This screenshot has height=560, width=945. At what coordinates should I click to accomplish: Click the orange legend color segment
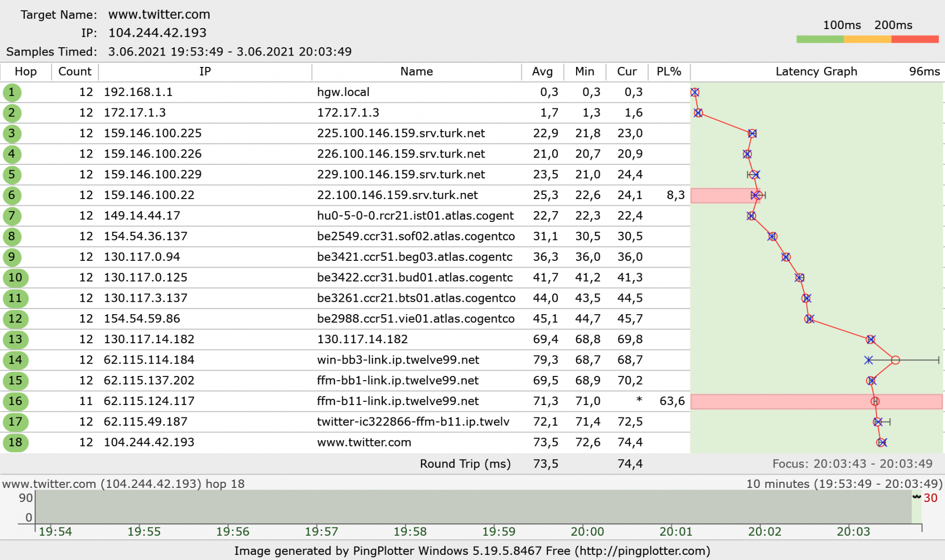point(868,39)
